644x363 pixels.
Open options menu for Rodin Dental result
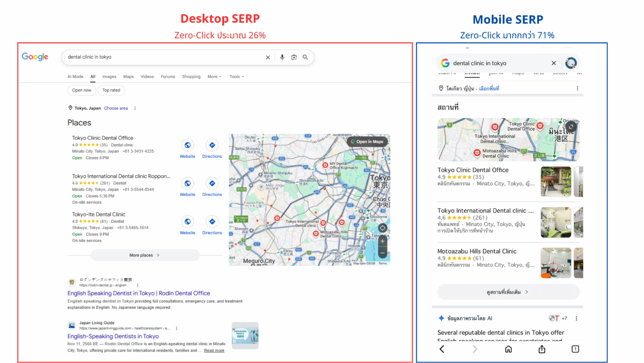138,285
